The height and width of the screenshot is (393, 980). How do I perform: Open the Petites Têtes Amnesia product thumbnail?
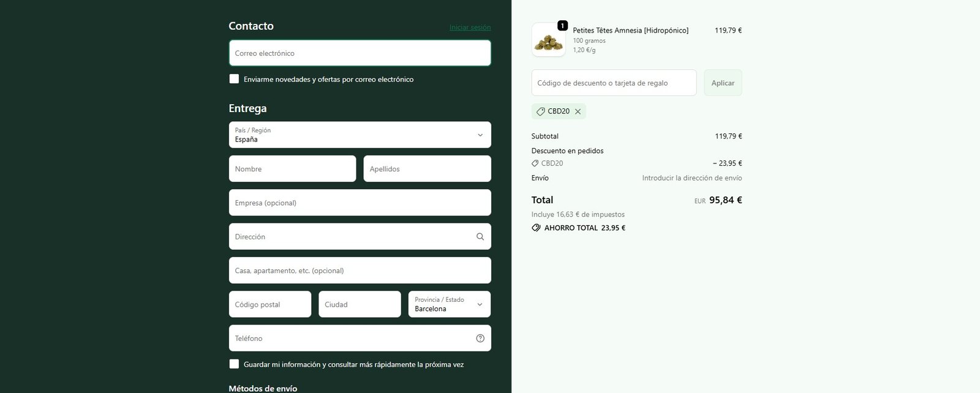click(549, 40)
